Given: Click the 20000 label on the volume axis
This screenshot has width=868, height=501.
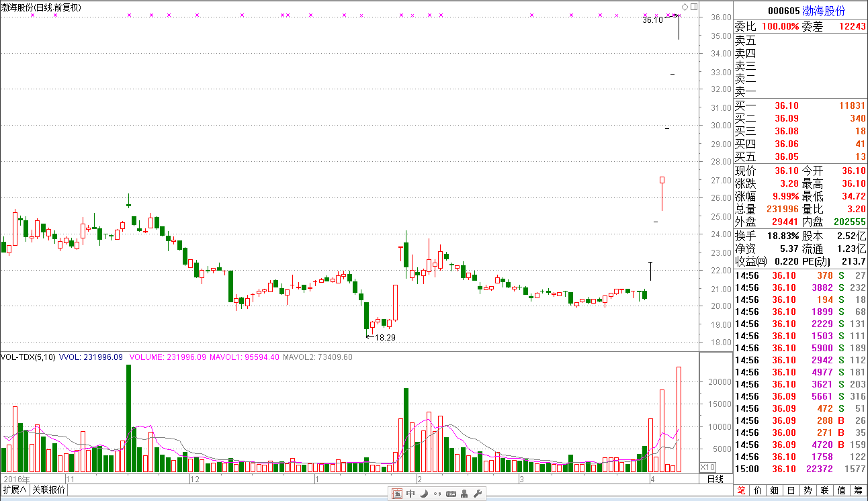Looking at the screenshot, I should click(x=720, y=381).
